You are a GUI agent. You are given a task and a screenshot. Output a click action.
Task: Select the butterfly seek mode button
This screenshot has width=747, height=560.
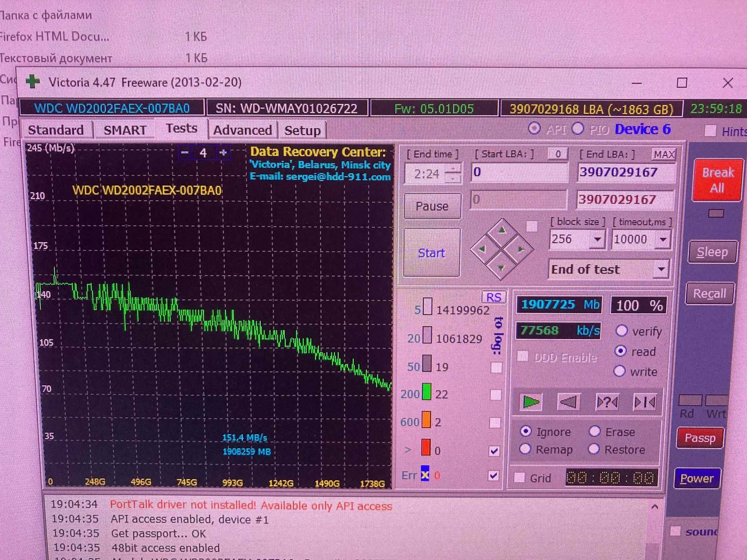(645, 402)
